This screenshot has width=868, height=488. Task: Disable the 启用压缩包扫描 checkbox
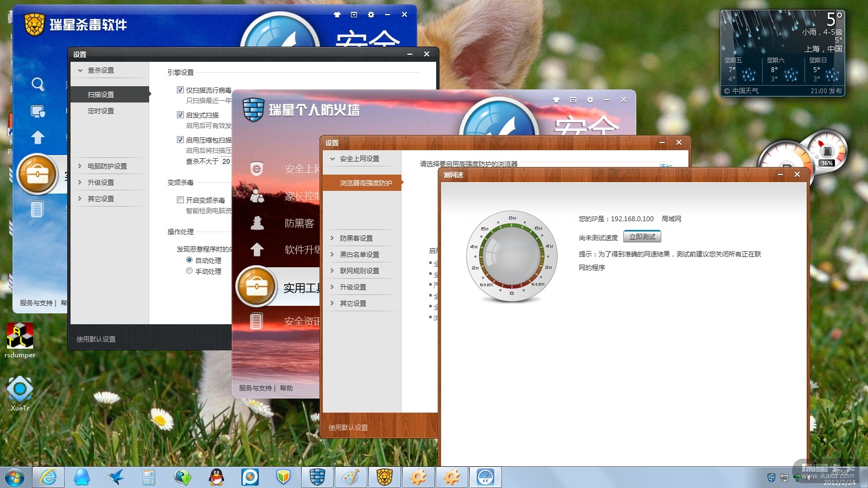coord(180,140)
